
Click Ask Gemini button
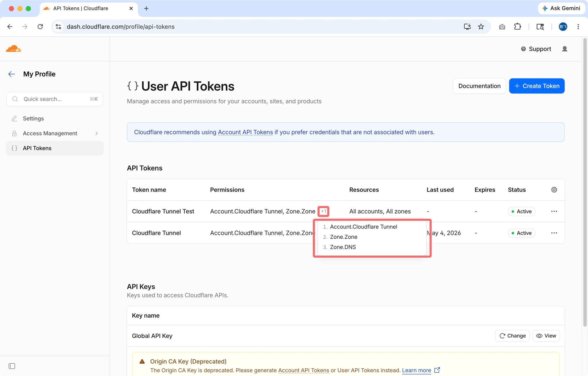561,8
